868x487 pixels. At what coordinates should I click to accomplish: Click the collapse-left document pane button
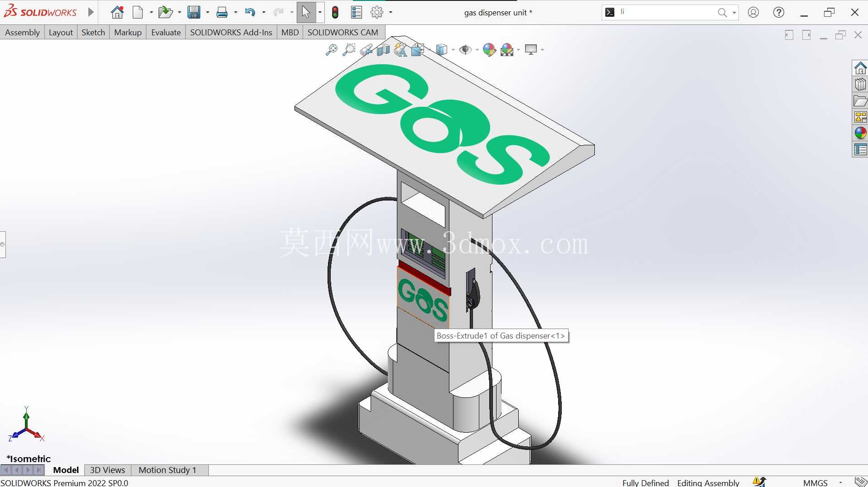coord(789,35)
